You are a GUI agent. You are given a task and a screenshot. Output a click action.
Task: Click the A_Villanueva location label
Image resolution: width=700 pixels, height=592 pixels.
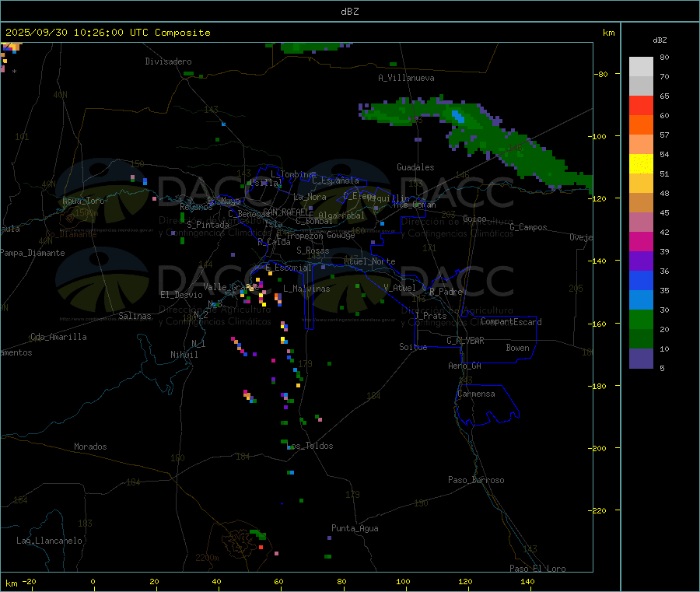(406, 78)
